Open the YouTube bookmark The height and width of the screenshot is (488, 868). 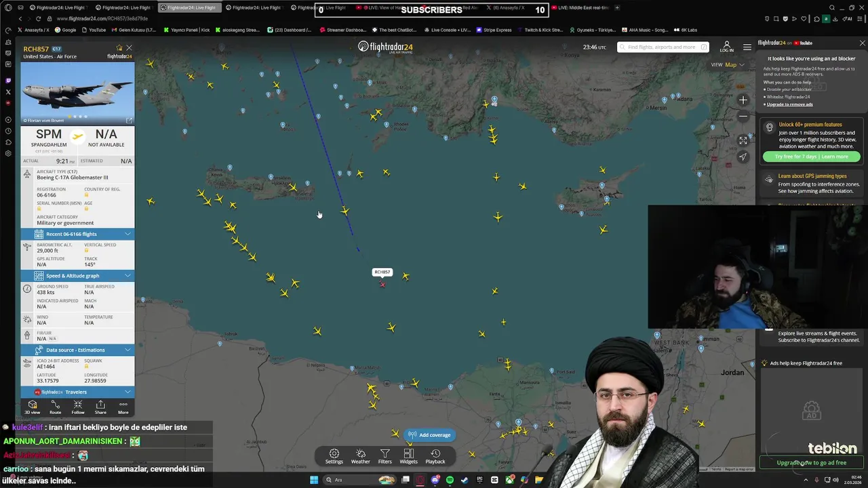coord(94,30)
